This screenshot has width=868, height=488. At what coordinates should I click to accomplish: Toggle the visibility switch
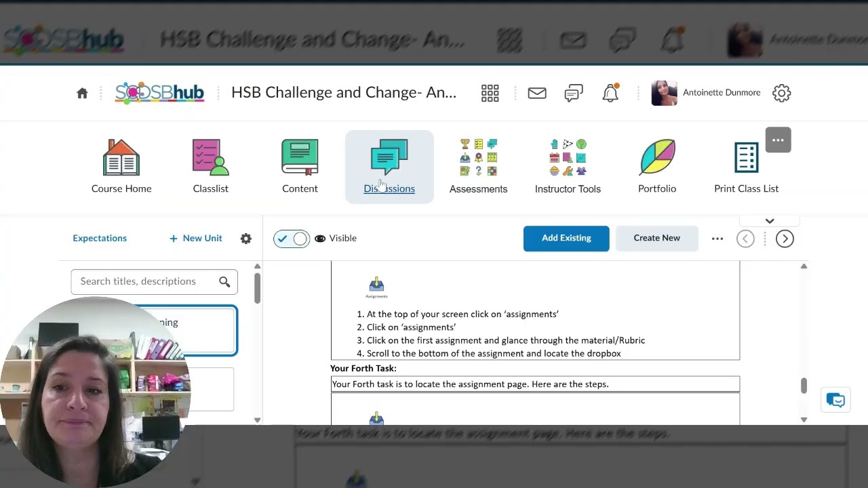[292, 239]
